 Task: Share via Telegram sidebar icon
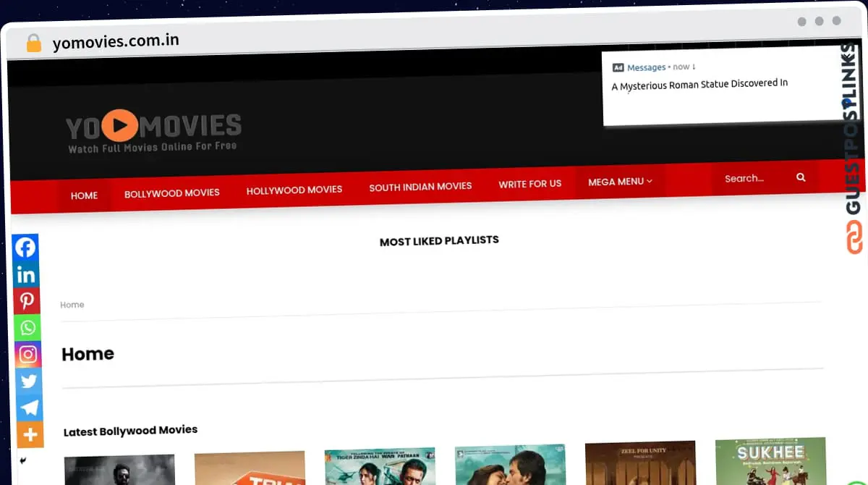coord(30,408)
